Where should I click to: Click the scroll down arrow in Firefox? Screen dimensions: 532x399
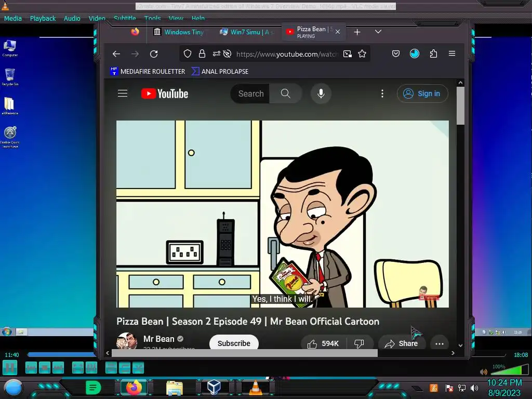coord(460,345)
